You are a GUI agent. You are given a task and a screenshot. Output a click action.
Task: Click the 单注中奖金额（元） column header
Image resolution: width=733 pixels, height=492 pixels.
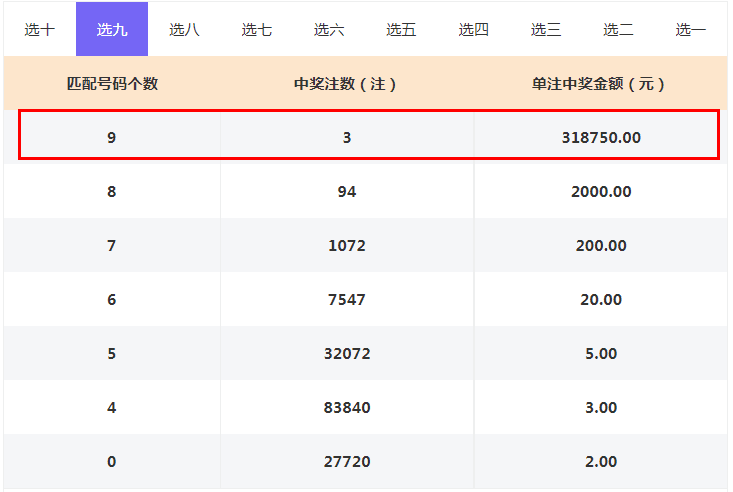point(600,83)
